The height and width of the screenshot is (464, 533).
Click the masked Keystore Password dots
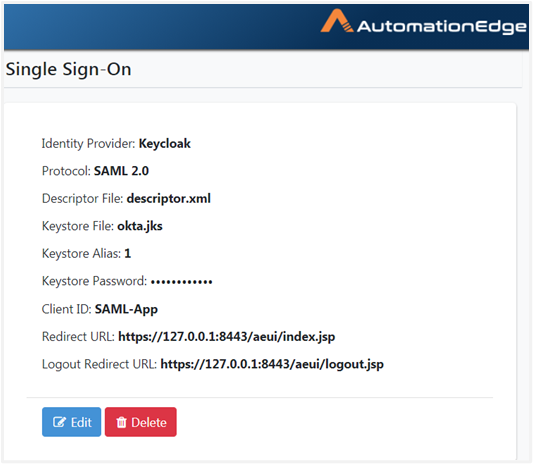click(182, 282)
